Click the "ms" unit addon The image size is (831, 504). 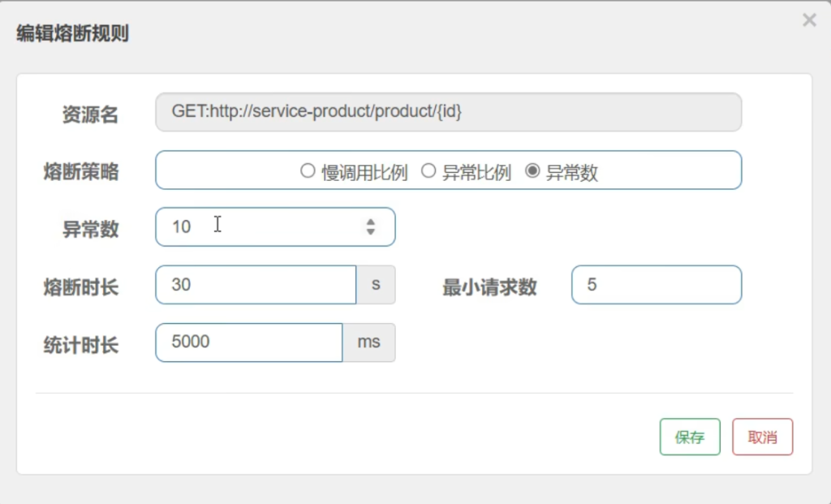point(369,342)
